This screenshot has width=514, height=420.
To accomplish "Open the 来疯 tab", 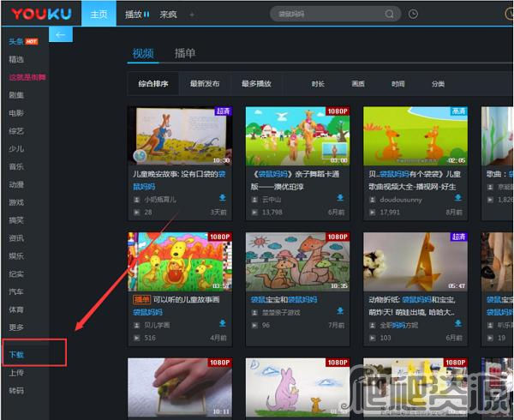I will 168,15.
